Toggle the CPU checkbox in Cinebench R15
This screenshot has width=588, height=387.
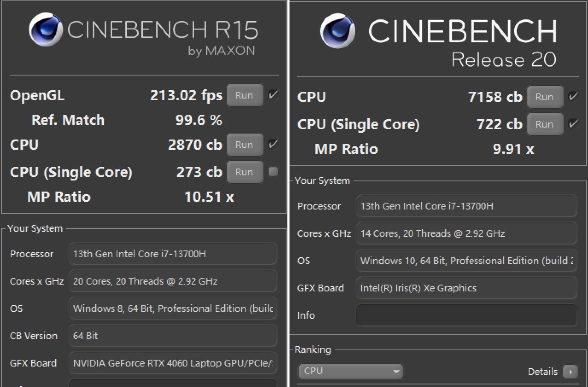pyautogui.click(x=273, y=144)
